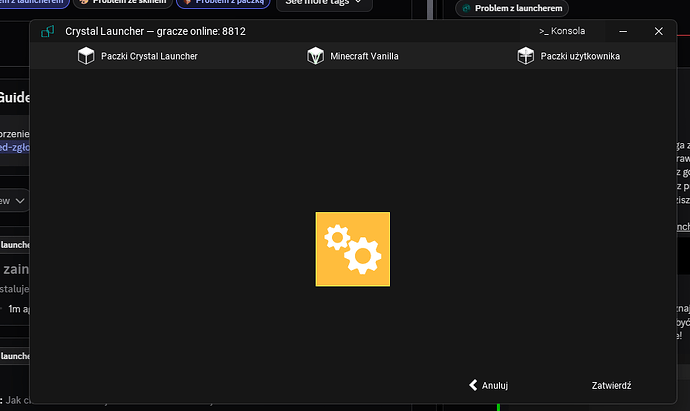The width and height of the screenshot is (690, 411).
Task: Cancel with the Anuluj button
Action: click(489, 385)
